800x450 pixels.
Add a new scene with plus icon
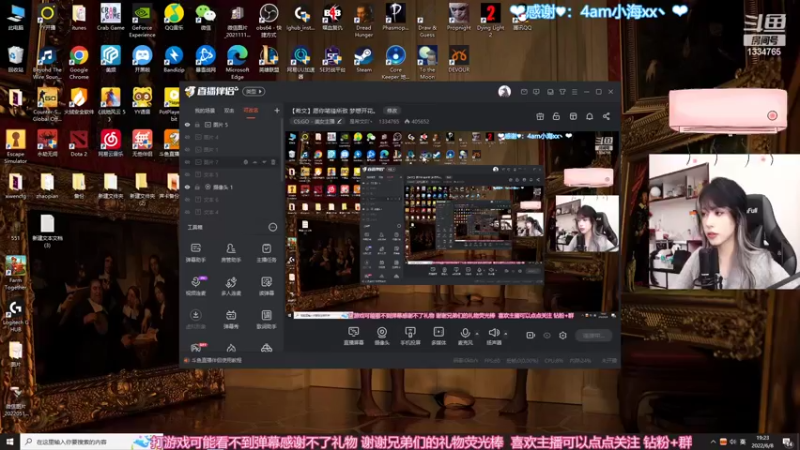277,110
